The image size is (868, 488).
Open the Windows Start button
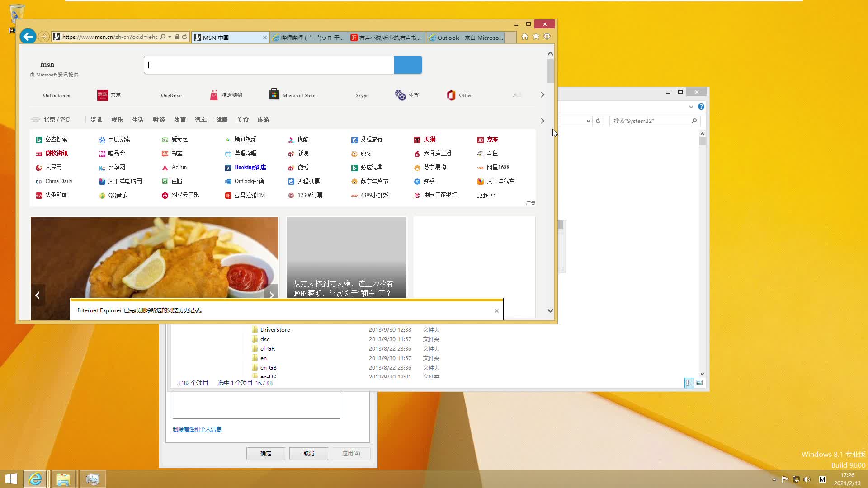pos(11,479)
